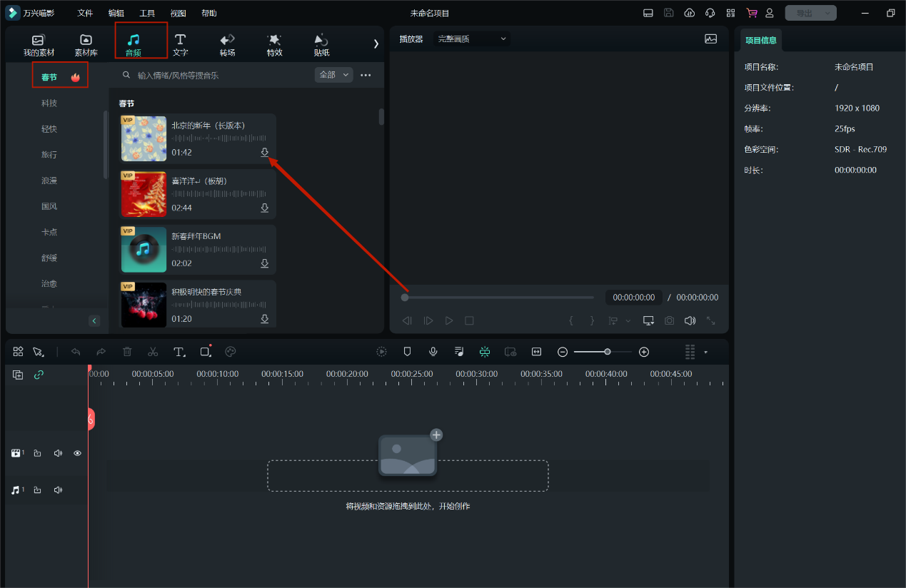
Task: Expand the 完整画质 quality dropdown
Action: point(472,39)
